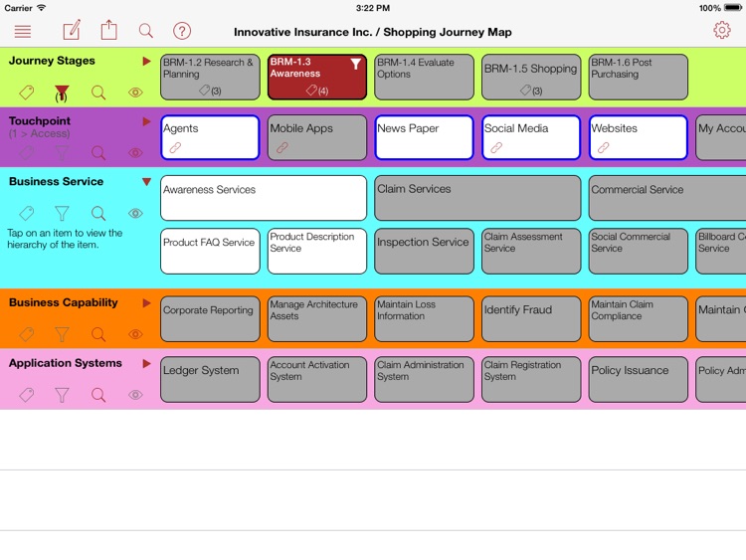Tap the active filter icon in Journey Stages
The width and height of the screenshot is (746, 560).
point(62,93)
